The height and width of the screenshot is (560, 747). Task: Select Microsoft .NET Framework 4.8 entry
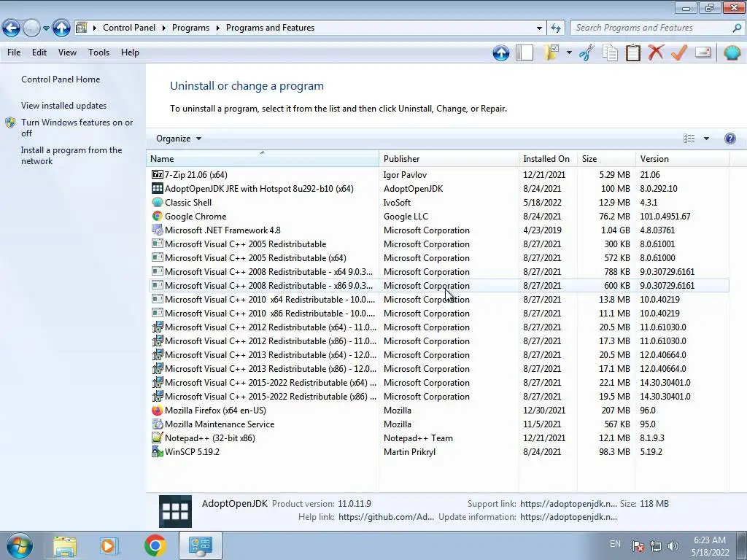[438, 230]
